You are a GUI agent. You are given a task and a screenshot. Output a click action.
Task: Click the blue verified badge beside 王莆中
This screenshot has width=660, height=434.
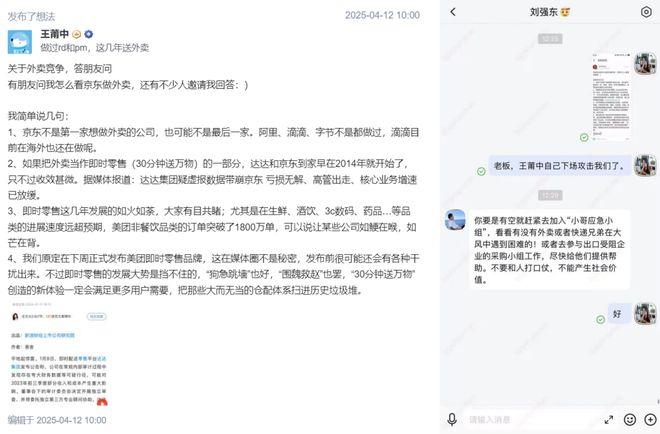[89, 35]
